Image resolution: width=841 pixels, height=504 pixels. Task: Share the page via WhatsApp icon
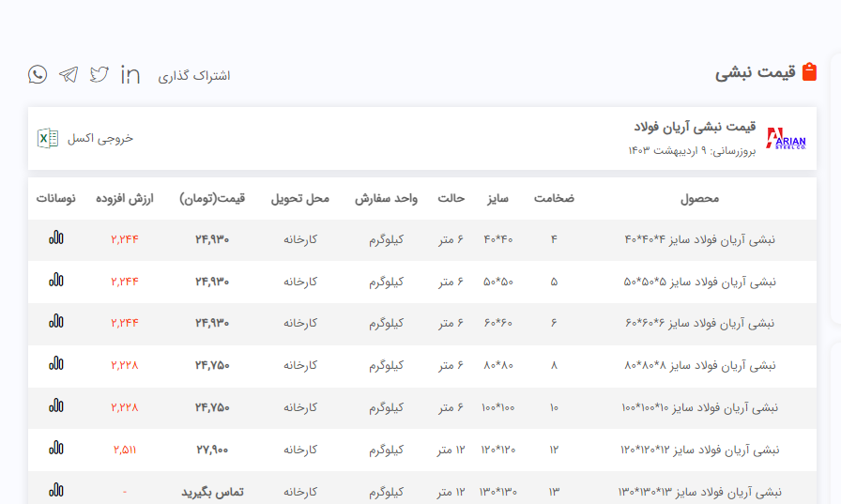coord(38,75)
